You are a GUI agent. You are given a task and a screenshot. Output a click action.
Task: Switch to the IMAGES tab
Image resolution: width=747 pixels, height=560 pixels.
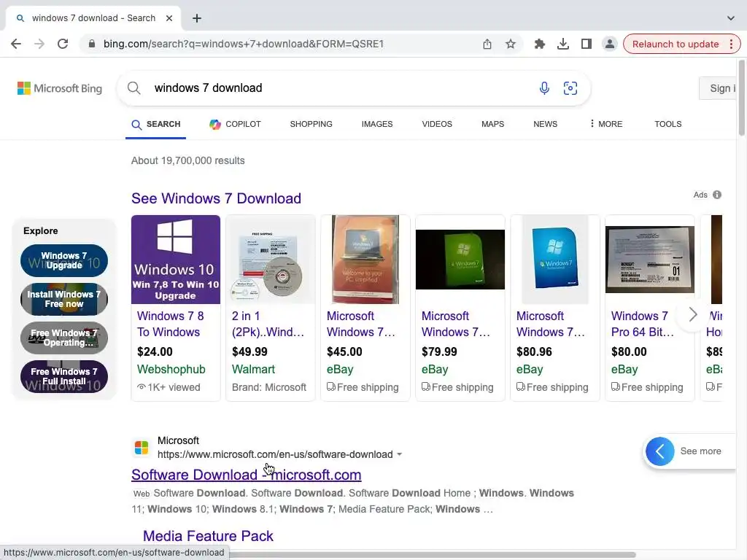point(377,124)
